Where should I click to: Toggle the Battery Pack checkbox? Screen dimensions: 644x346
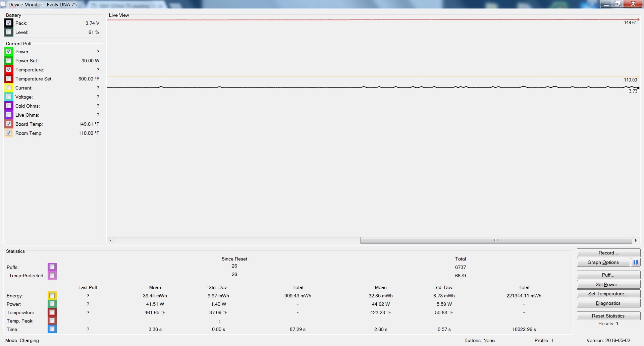coord(9,23)
